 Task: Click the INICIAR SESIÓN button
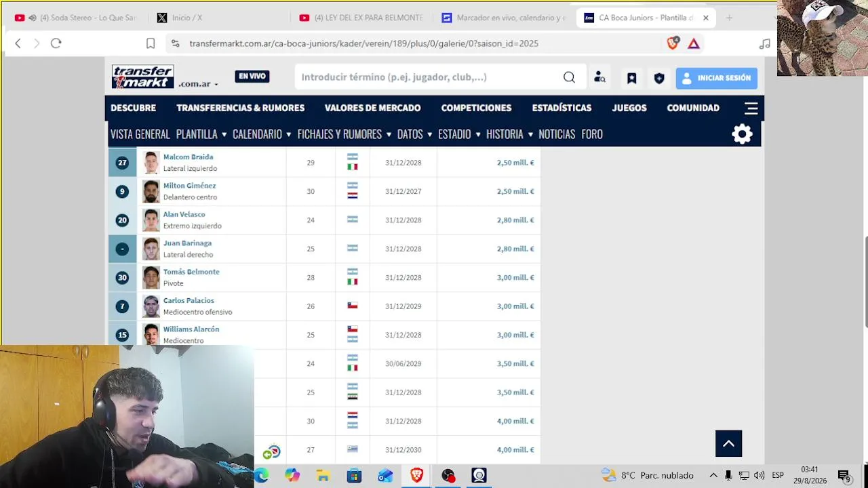coord(717,78)
